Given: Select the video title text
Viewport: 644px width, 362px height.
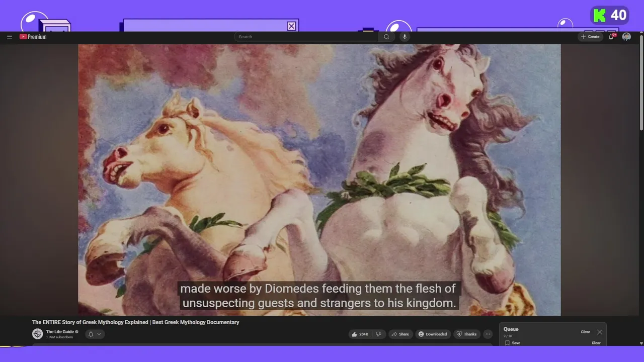Looking at the screenshot, I should pos(136,322).
